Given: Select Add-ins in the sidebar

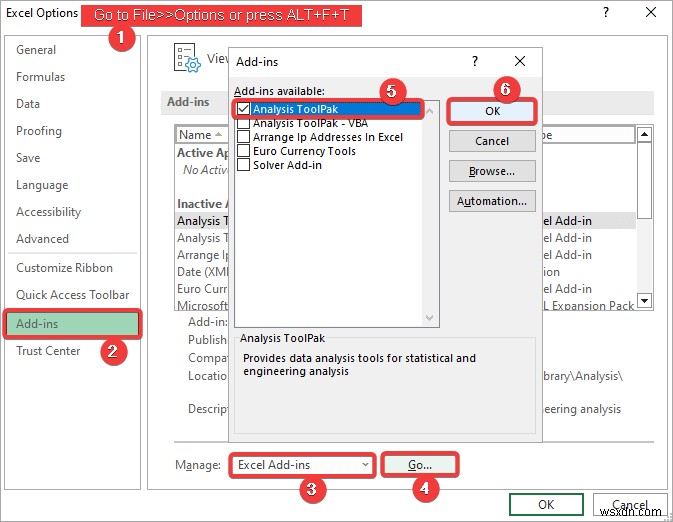Looking at the screenshot, I should tap(72, 324).
